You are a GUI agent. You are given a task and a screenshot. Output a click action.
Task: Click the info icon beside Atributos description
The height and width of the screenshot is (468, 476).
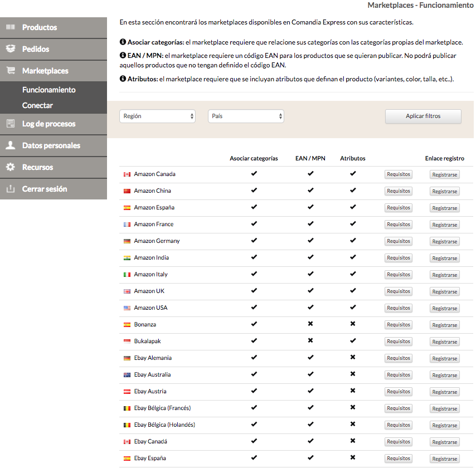click(123, 79)
